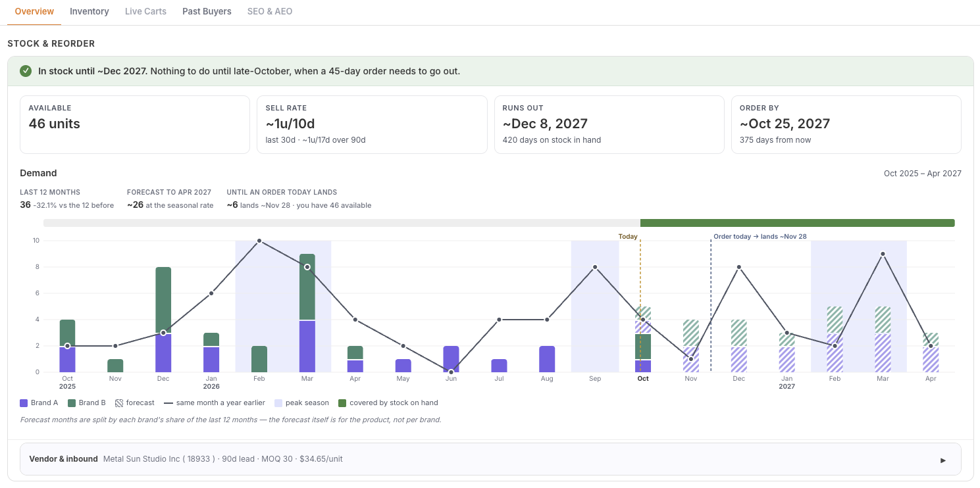Click the Brand B legend swatch

coord(72,403)
